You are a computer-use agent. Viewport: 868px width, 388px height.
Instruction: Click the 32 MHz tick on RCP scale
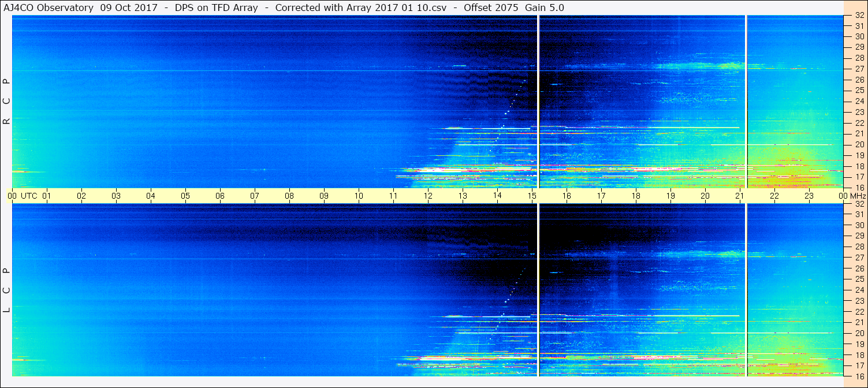859,16
